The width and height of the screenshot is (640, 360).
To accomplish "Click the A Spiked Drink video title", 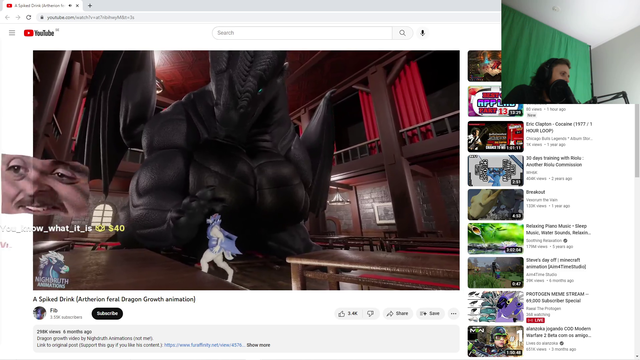I will click(x=114, y=299).
